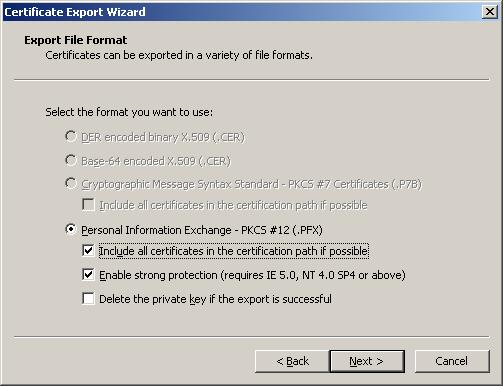503x386 pixels.
Task: Click Next to continue the wizard
Action: coord(367,361)
